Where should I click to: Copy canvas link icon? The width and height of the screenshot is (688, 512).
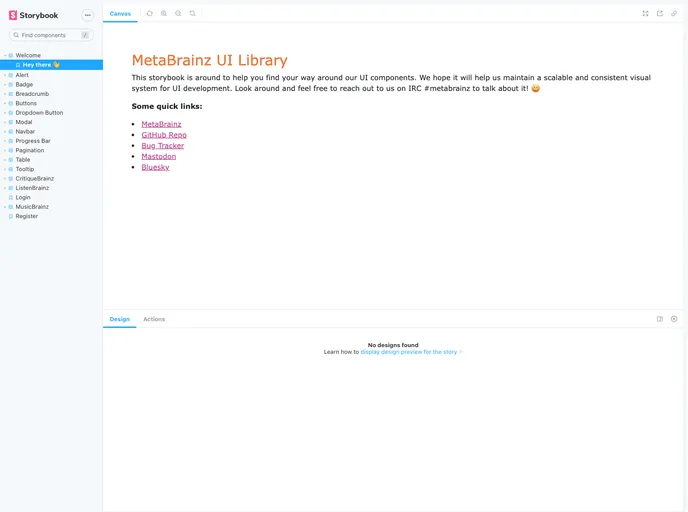(674, 14)
